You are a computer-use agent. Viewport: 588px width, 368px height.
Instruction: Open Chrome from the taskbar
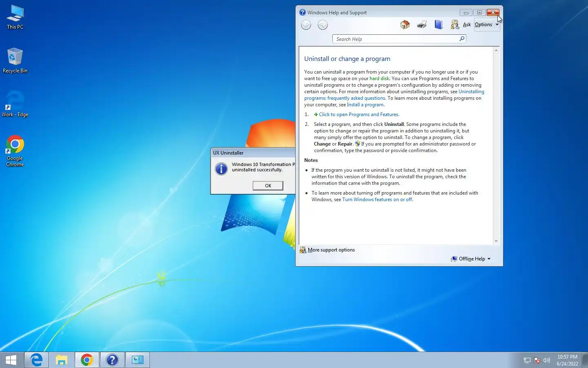pos(87,360)
